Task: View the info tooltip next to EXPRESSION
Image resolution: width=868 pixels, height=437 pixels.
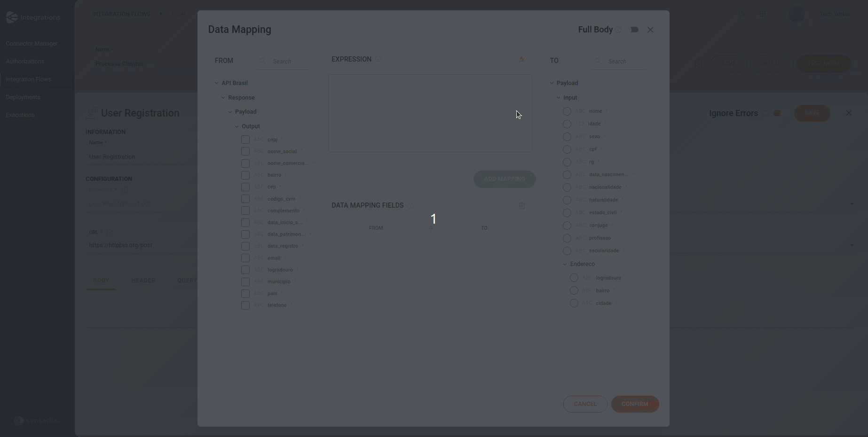Action: tap(379, 59)
